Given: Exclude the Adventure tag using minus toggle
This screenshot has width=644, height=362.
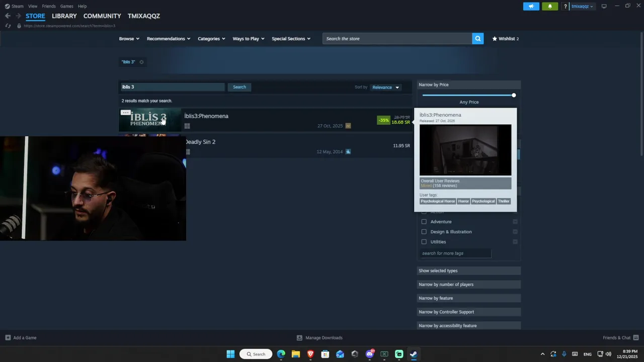Looking at the screenshot, I should click(515, 222).
